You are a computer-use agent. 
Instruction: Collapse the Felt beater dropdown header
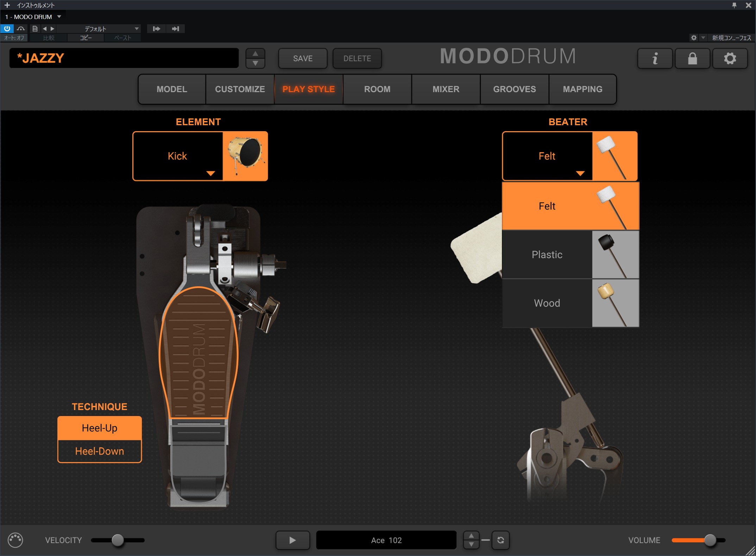[x=548, y=156]
